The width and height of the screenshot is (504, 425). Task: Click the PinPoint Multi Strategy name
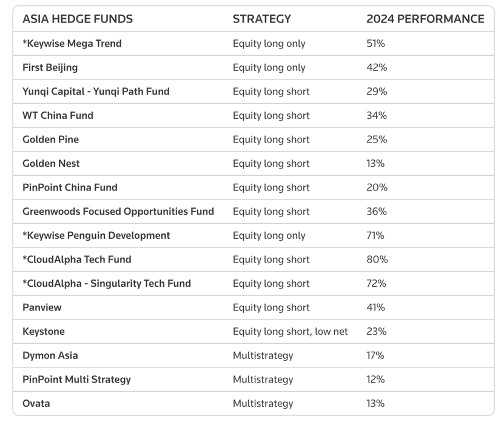[x=76, y=380]
